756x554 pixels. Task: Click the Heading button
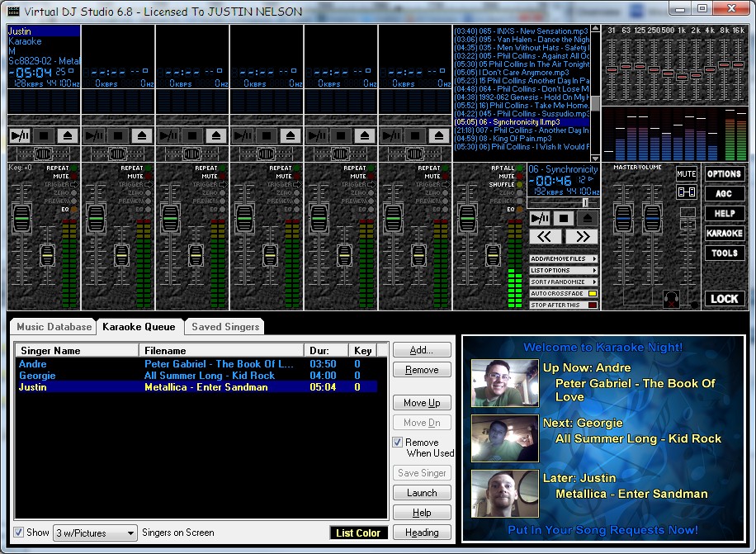pyautogui.click(x=422, y=533)
